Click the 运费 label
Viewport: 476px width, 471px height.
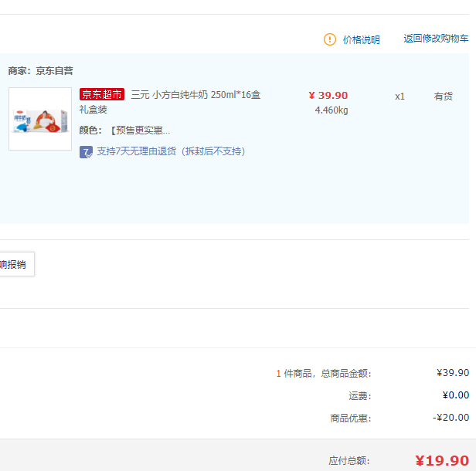[x=360, y=396]
